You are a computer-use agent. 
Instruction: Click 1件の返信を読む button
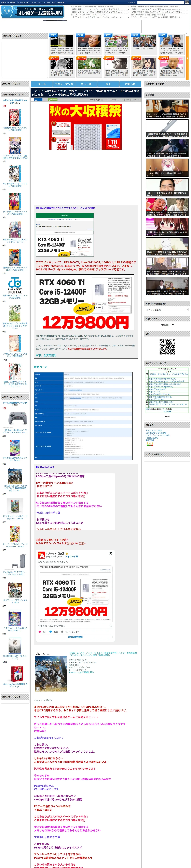pyautogui.click(x=75, y=637)
